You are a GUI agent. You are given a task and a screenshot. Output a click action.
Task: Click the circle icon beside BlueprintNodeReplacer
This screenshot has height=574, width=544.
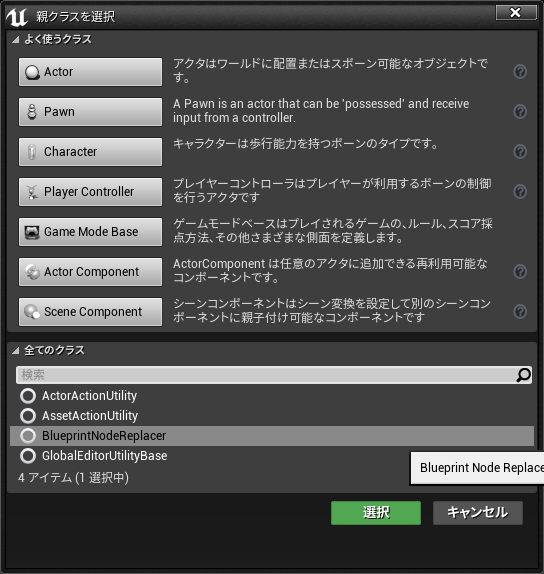click(x=28, y=436)
